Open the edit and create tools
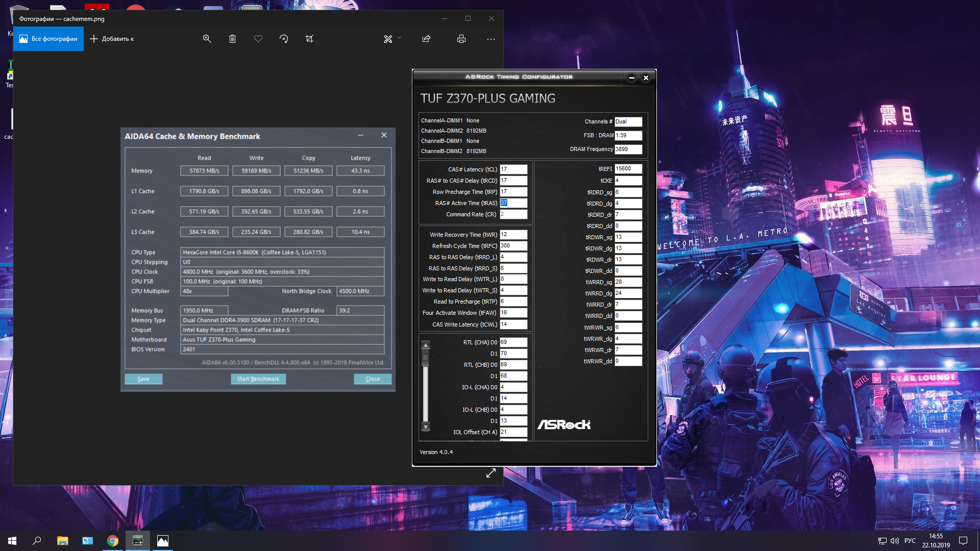Screen dimensions: 980x551 click(x=388, y=39)
